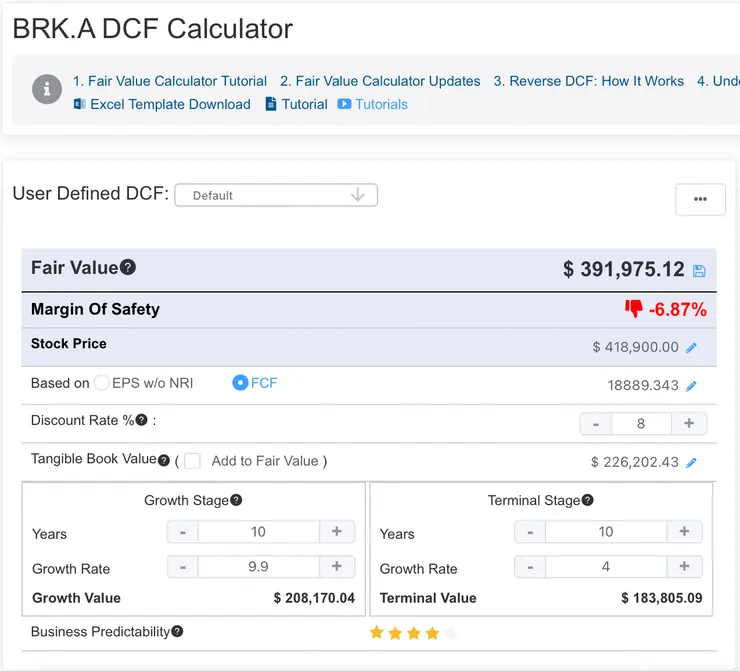Open Fair Value Calculator Tutorial link
This screenshot has height=671, width=740.
click(170, 81)
